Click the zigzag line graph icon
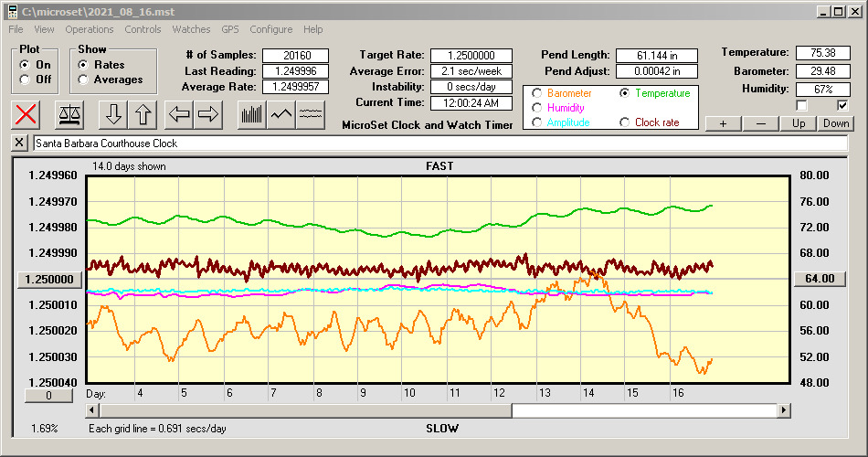Screen dimensions: 868x457 coord(281,114)
